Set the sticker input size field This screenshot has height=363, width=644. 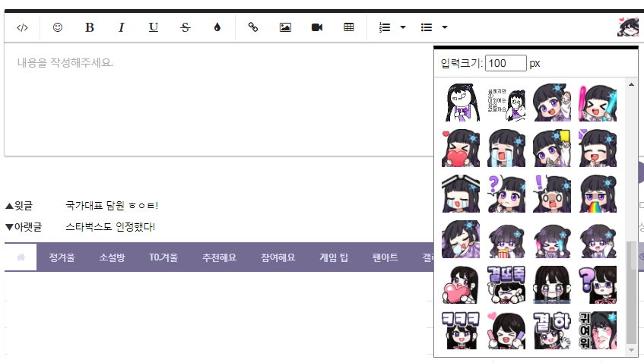point(506,63)
